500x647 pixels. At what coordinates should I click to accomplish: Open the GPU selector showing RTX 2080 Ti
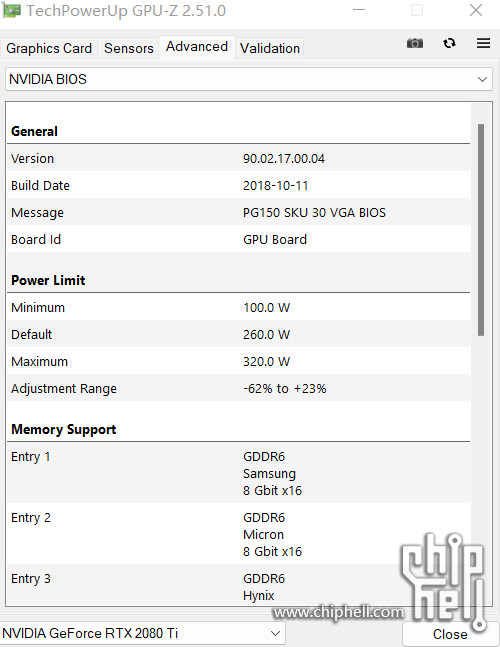[x=142, y=633]
